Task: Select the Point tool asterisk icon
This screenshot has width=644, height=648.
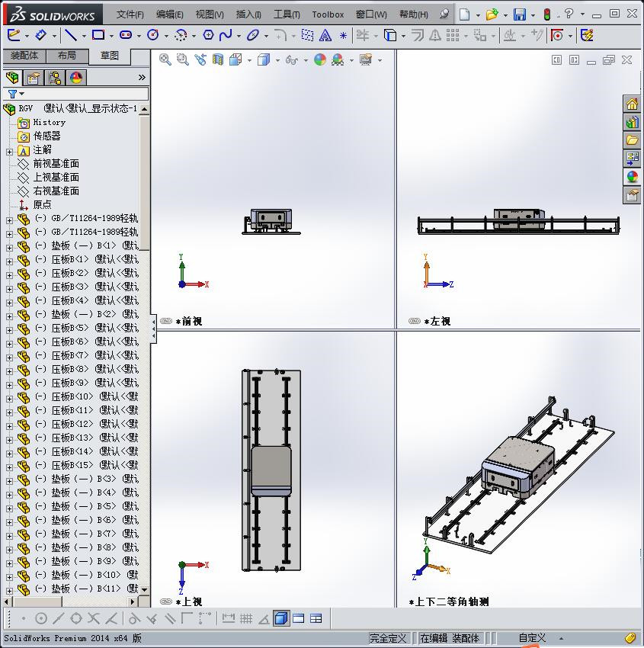Action: click(343, 36)
